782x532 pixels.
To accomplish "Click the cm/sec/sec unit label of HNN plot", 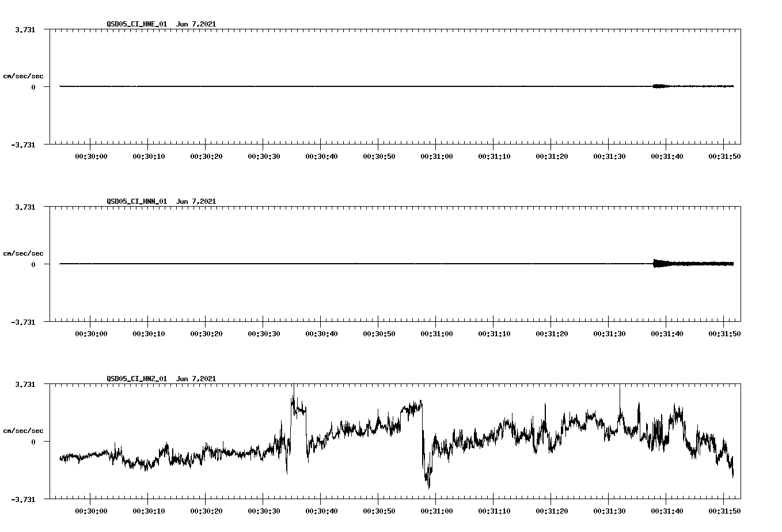I will (23, 253).
